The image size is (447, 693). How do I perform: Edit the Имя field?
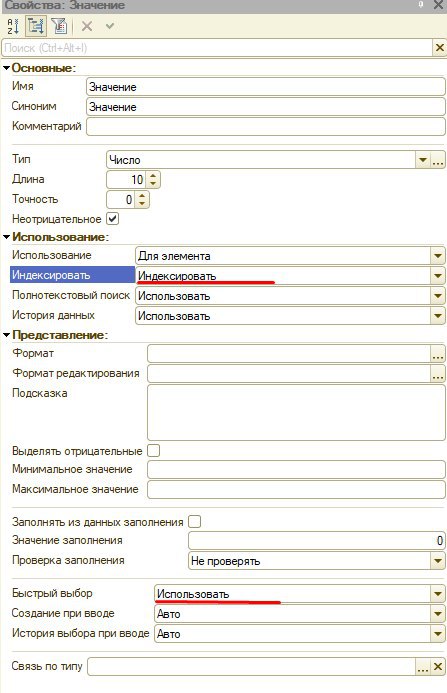pyautogui.click(x=266, y=87)
